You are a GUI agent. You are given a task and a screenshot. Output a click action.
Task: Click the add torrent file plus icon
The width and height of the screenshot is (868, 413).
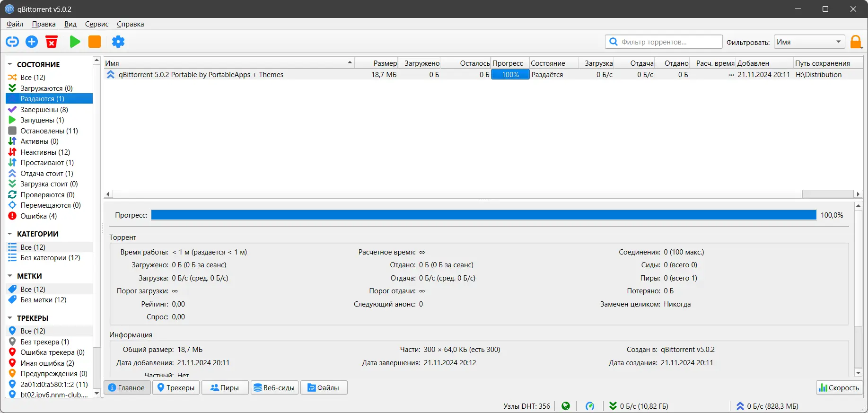point(32,42)
